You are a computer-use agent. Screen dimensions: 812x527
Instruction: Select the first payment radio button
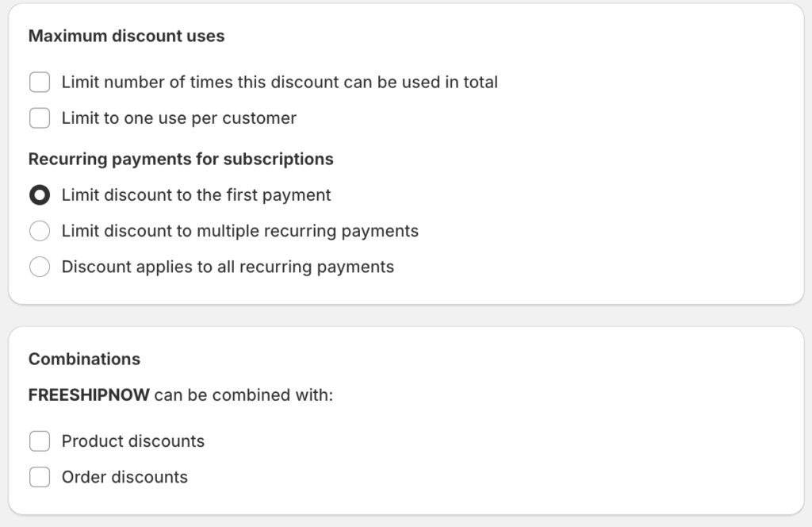pyautogui.click(x=40, y=195)
